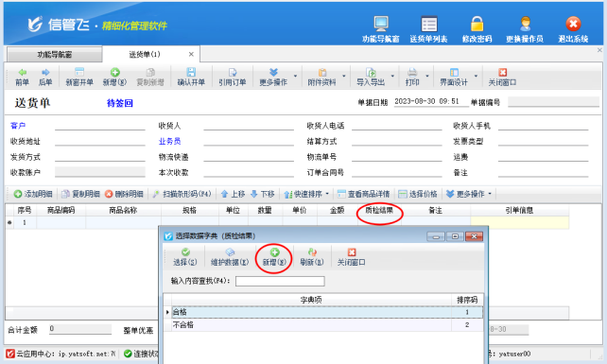This screenshot has width=607, height=364.
Task: Click the 导入导出 toolbar button
Action: click(371, 77)
